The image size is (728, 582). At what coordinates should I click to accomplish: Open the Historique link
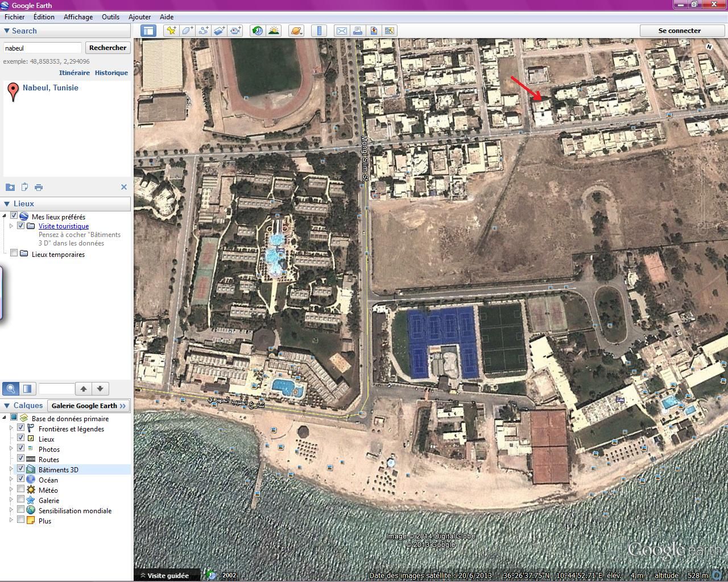tap(111, 73)
